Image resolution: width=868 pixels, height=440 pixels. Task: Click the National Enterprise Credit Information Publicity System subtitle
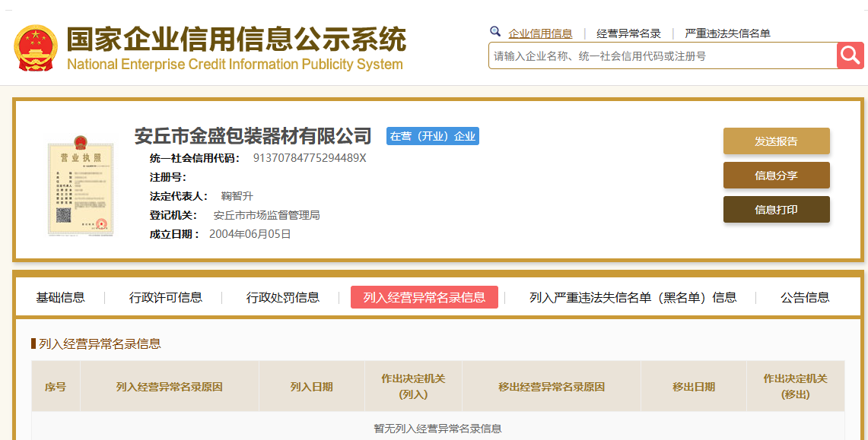[x=235, y=64]
